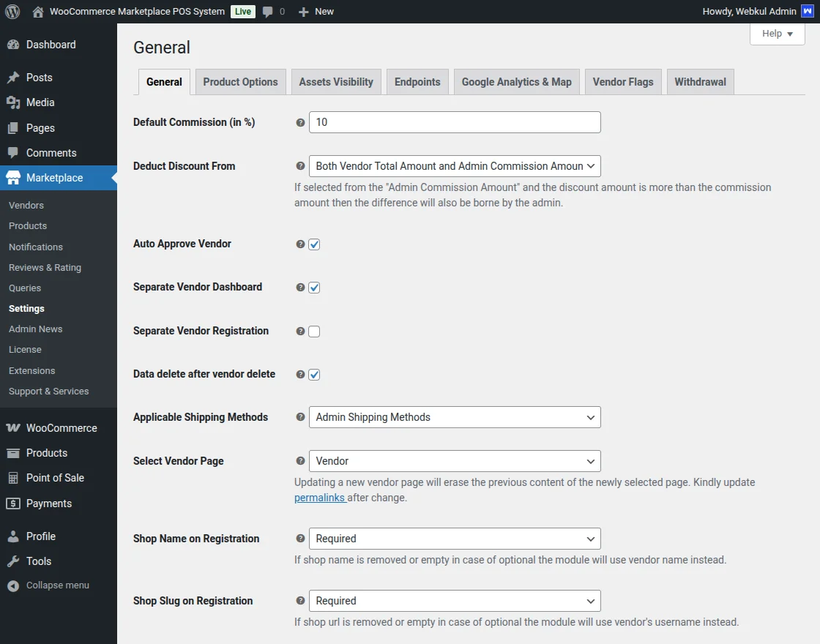
Task: Open the Deduct Discount From dropdown
Action: coord(454,166)
